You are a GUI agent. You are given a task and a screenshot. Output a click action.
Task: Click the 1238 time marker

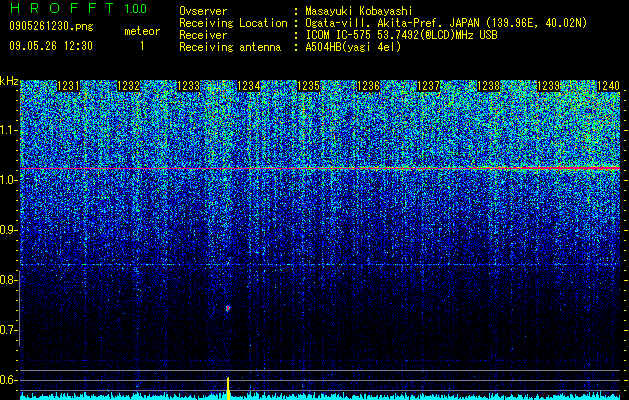click(489, 86)
